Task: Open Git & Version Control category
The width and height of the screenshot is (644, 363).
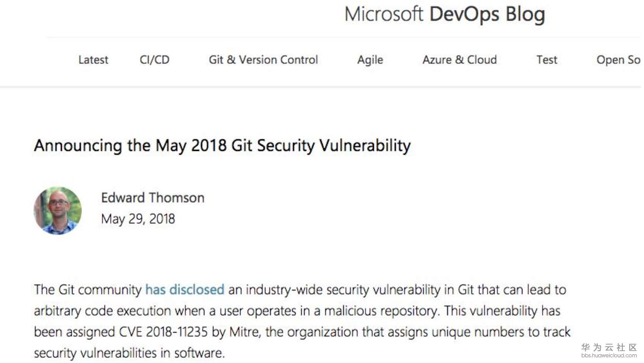Action: pos(263,60)
